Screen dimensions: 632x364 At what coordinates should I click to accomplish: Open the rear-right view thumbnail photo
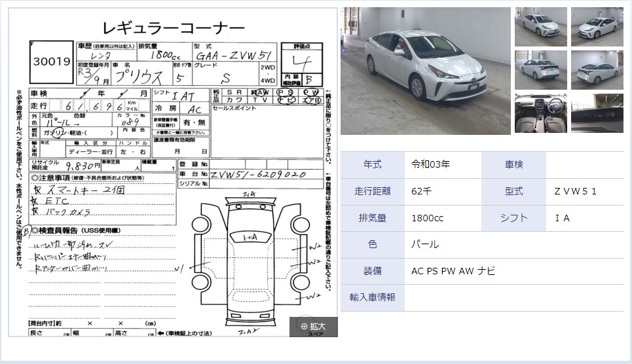(597, 70)
